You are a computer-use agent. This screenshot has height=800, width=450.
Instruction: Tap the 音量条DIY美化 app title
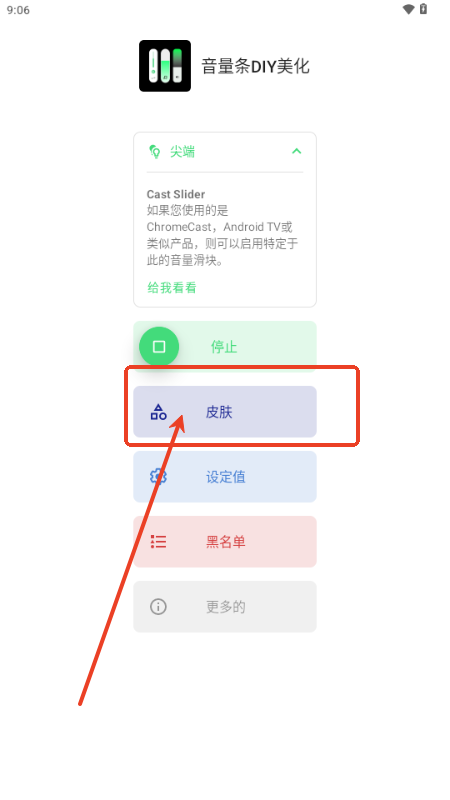256,66
